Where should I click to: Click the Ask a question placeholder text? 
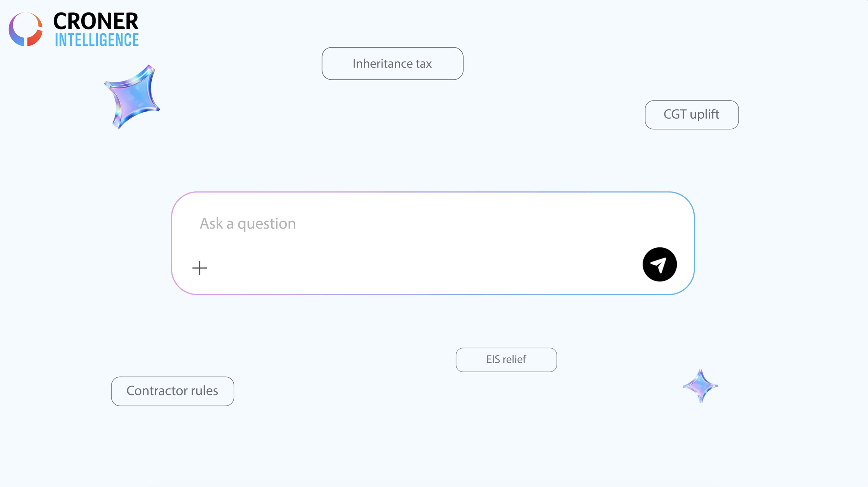coord(248,224)
